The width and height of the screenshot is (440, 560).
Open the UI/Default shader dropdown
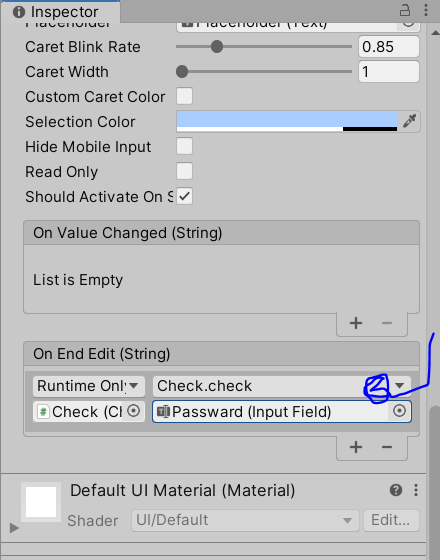[245, 520]
